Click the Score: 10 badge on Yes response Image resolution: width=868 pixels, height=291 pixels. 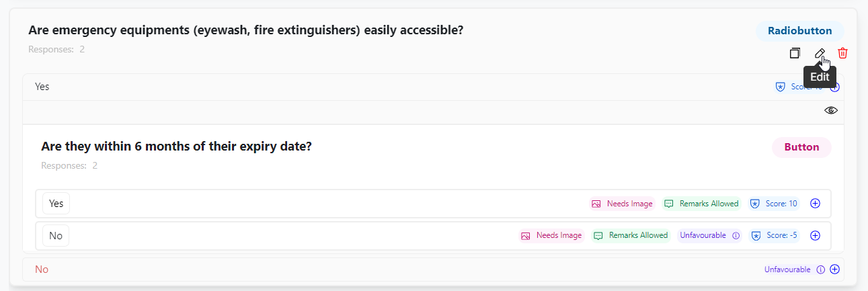tap(774, 204)
